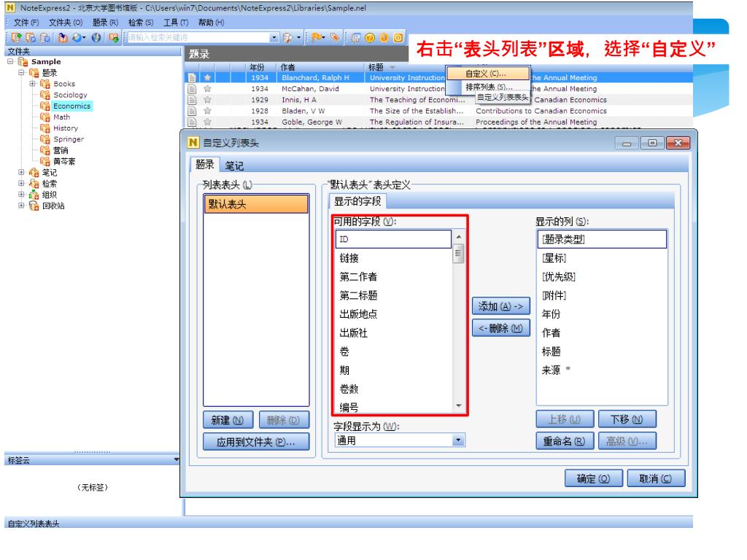747x560 pixels.
Task: Select 出版社 in available fields list
Action: click(393, 332)
